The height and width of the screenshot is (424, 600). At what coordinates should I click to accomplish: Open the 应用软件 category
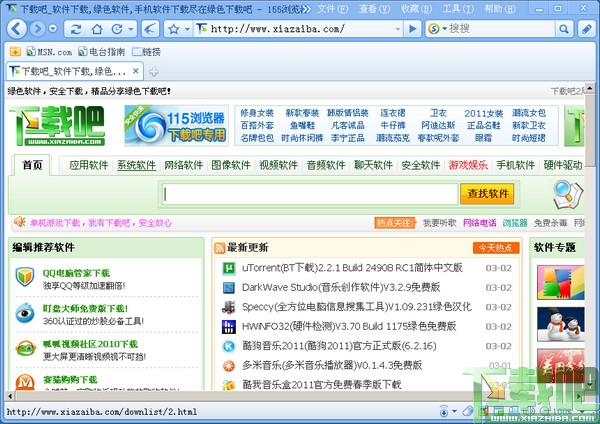[88, 165]
